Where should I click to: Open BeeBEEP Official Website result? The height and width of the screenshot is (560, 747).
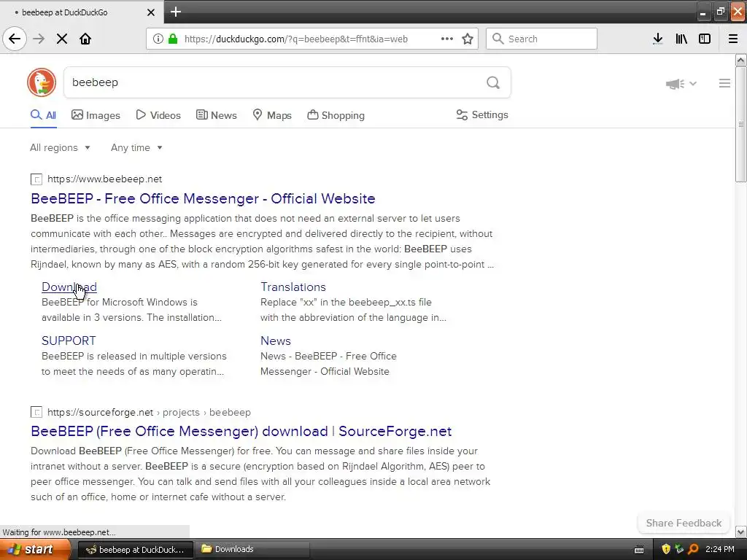203,198
